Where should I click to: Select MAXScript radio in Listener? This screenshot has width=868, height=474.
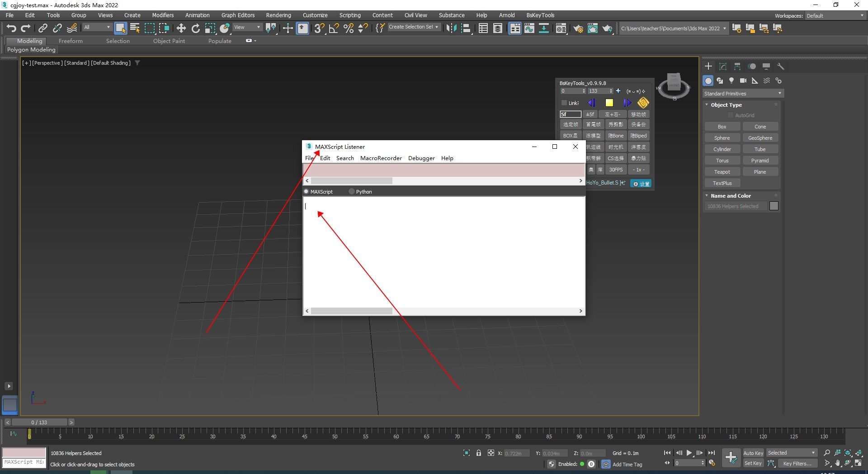[306, 192]
